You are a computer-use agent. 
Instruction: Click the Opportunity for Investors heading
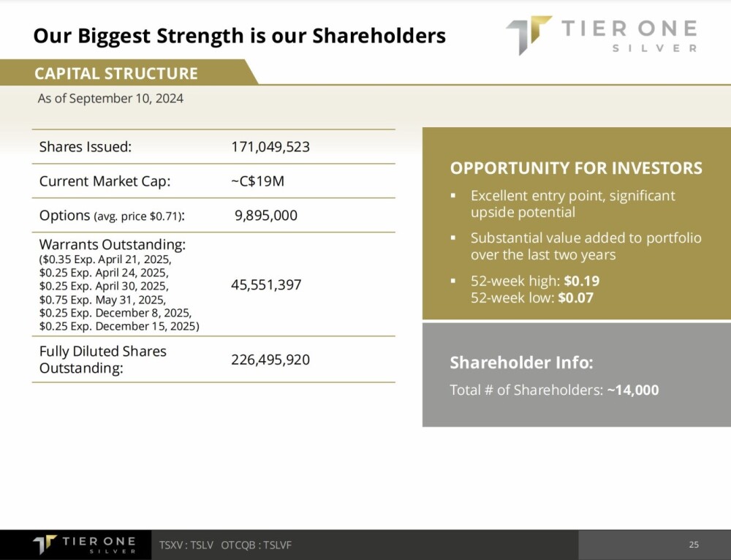click(x=576, y=168)
